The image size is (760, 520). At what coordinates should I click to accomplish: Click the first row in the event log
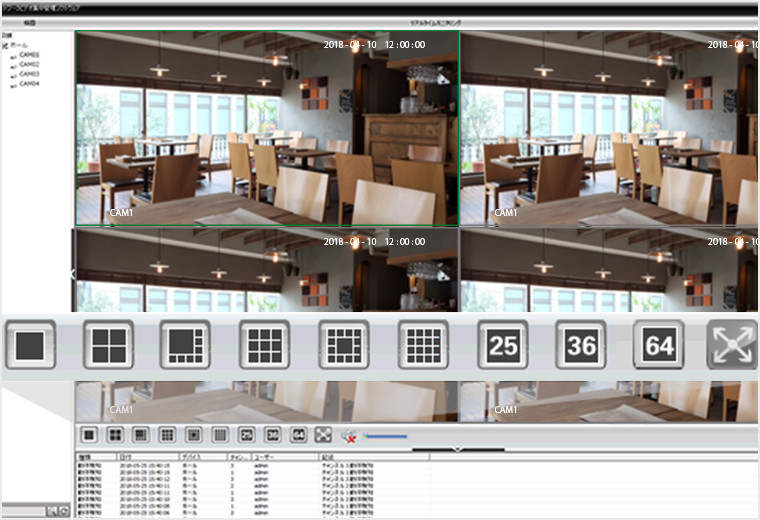pyautogui.click(x=250, y=465)
